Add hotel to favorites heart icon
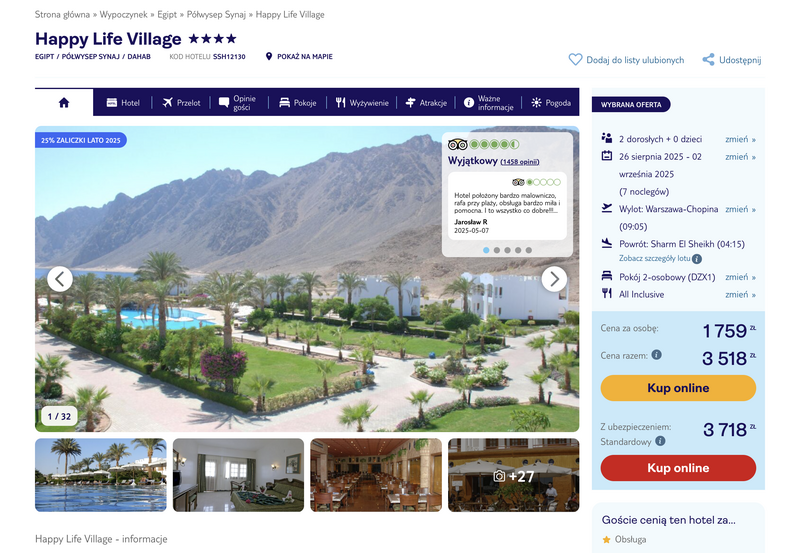 pyautogui.click(x=575, y=60)
